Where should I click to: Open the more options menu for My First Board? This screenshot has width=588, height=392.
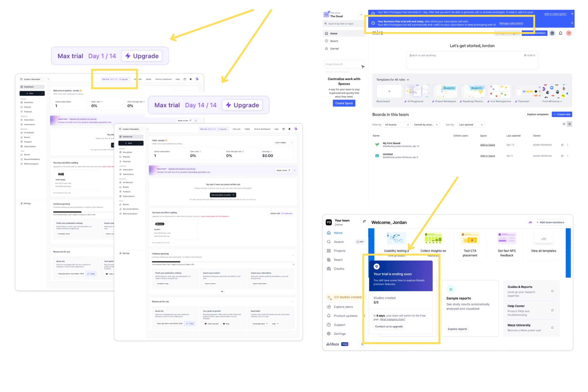(x=568, y=145)
